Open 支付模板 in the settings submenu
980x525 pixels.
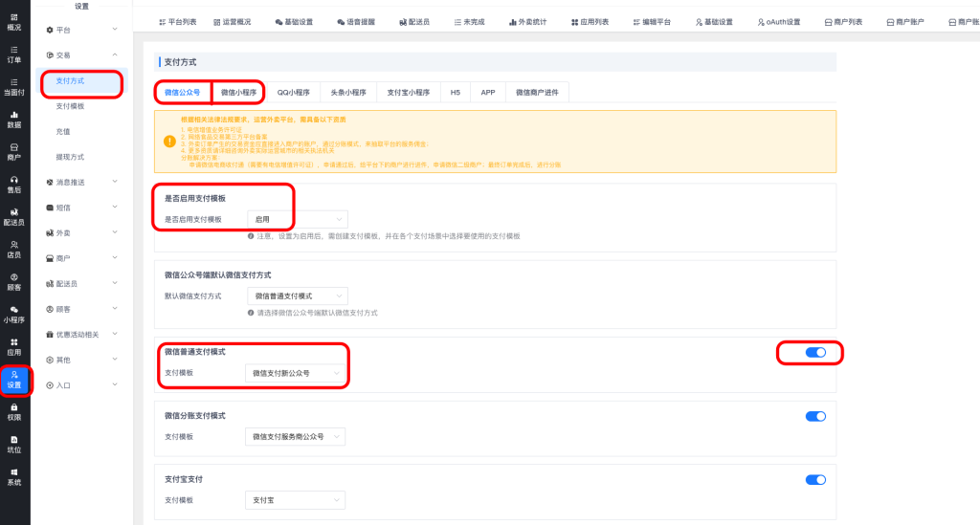coord(71,106)
